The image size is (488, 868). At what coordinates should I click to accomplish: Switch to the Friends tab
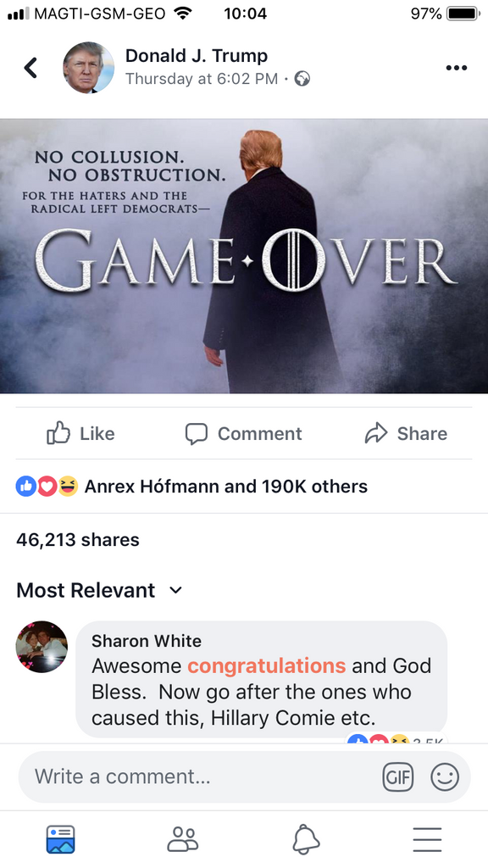[x=183, y=839]
